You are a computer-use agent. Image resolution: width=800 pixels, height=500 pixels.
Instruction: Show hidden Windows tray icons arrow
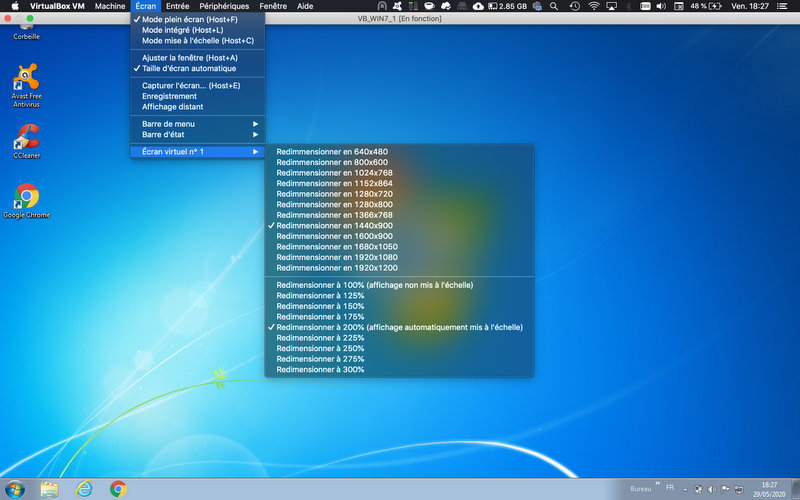point(685,489)
